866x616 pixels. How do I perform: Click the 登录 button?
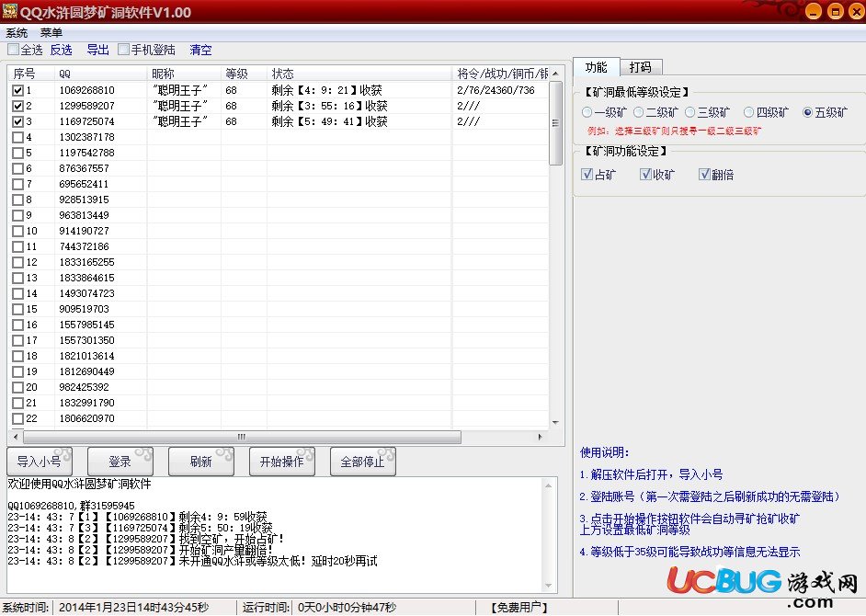pyautogui.click(x=120, y=462)
